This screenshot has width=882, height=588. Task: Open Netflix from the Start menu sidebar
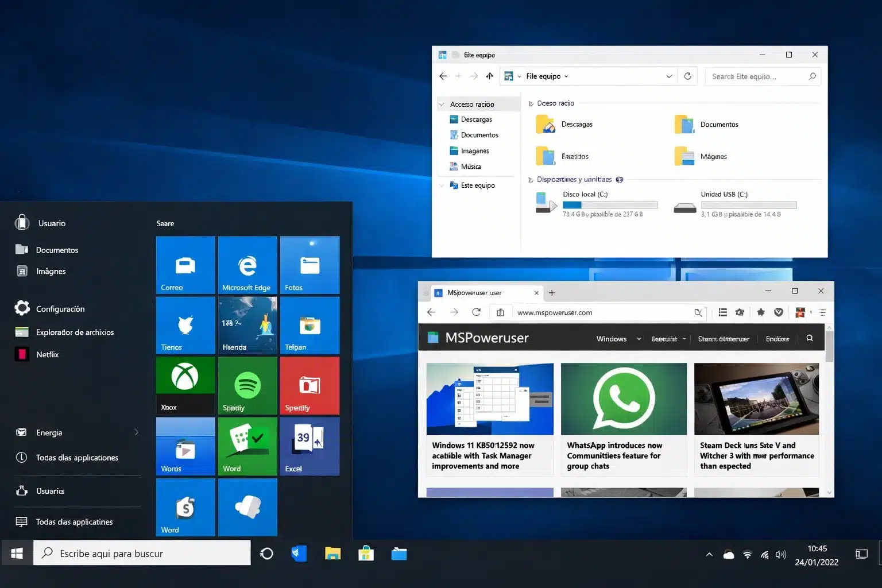(47, 354)
